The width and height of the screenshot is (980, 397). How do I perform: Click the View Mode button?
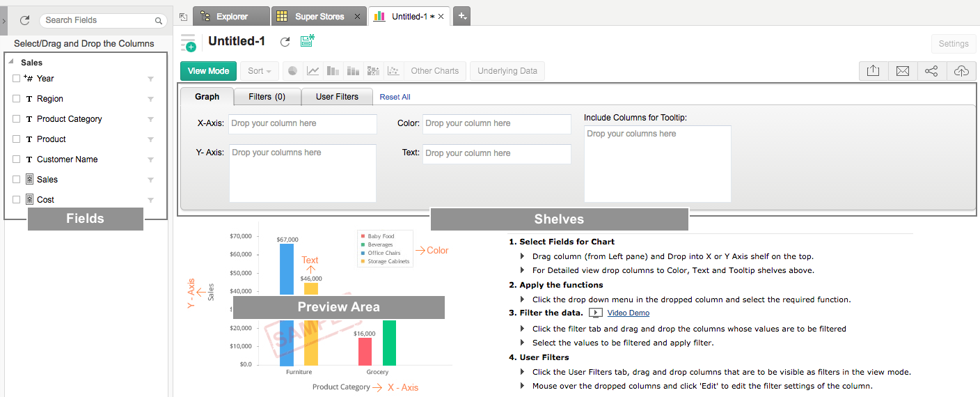(x=208, y=71)
